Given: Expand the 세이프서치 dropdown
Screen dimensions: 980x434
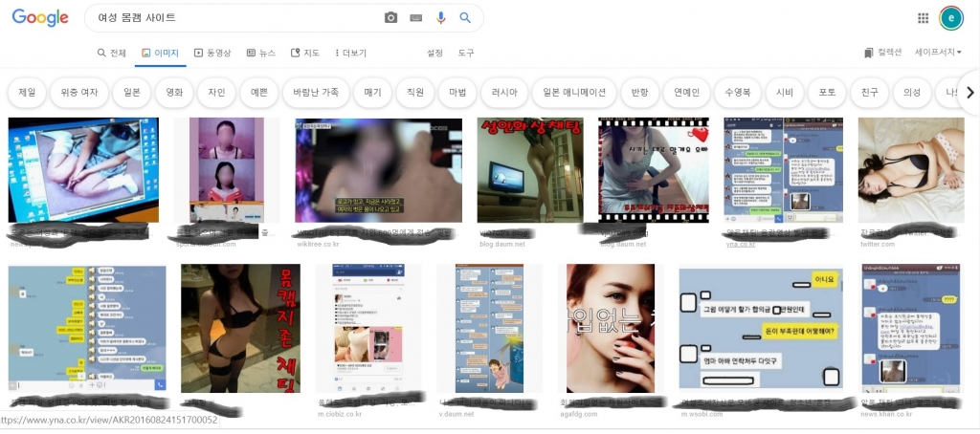Looking at the screenshot, I should [x=938, y=54].
